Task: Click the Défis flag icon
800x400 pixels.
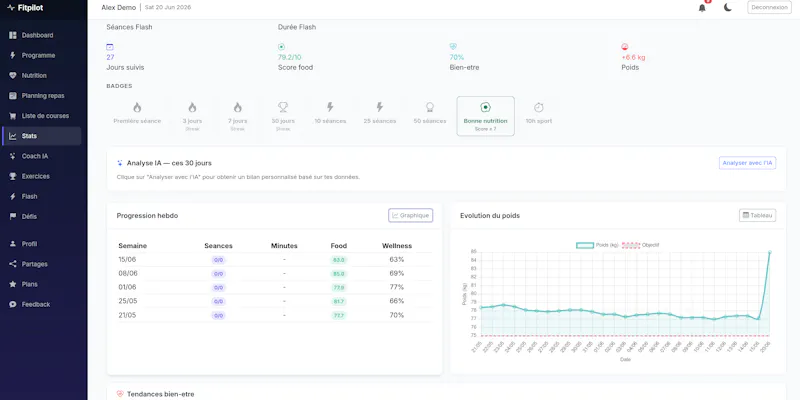Action: point(13,216)
